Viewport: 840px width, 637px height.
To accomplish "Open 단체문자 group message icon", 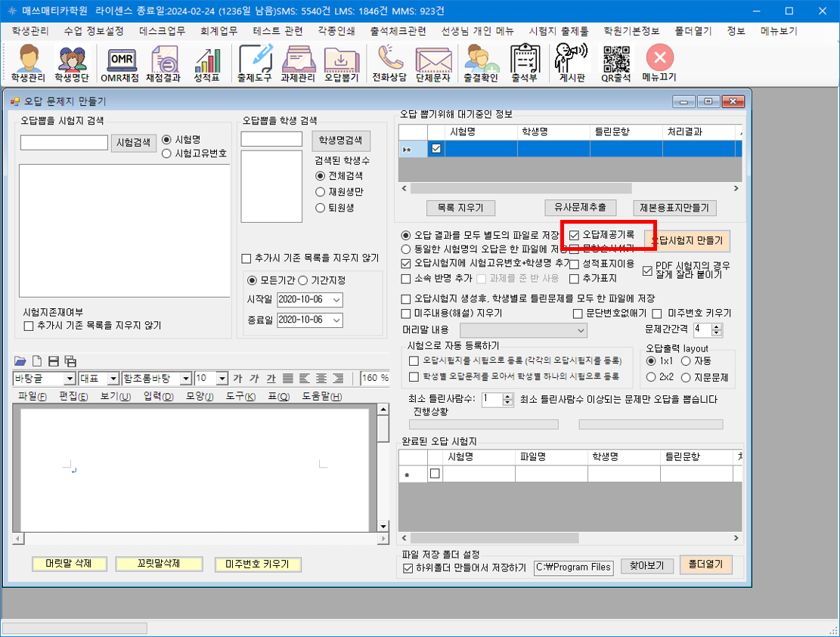I will click(x=433, y=63).
